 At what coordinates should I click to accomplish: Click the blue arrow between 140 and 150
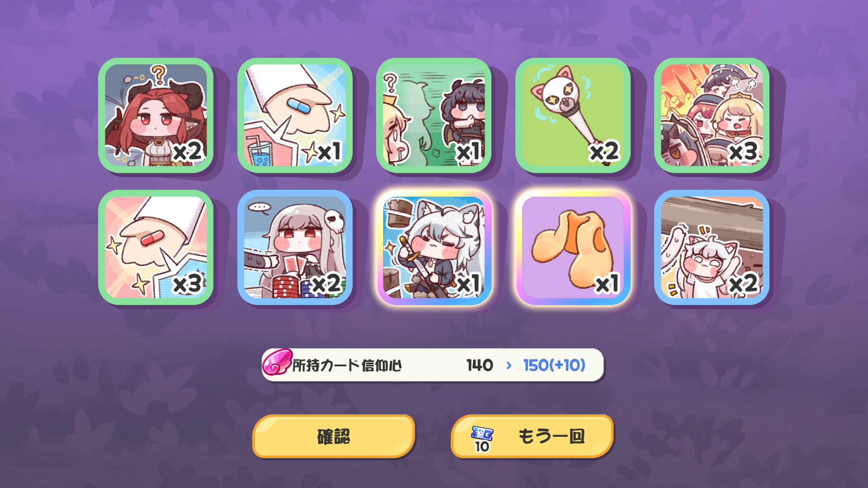(x=509, y=365)
